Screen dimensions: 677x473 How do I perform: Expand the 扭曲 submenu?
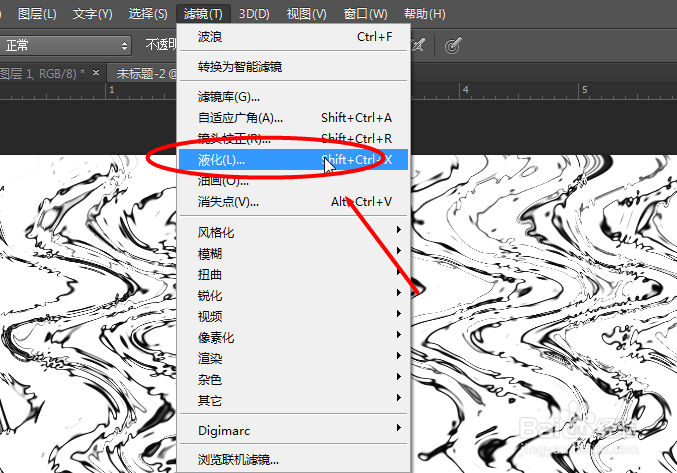(294, 274)
